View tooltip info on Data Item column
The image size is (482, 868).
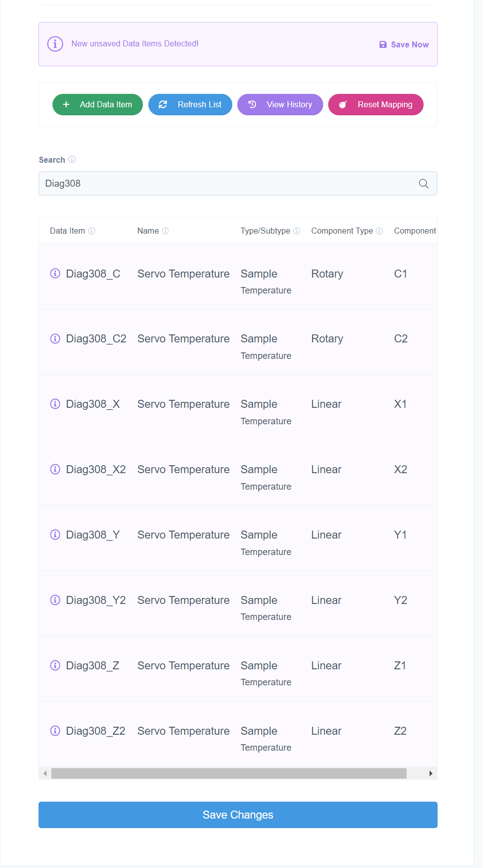[x=92, y=231]
